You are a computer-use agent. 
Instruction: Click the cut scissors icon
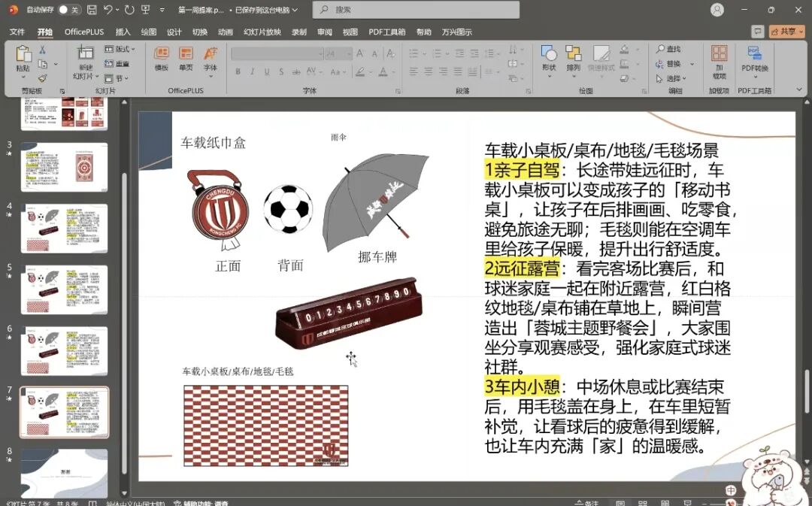tap(43, 50)
